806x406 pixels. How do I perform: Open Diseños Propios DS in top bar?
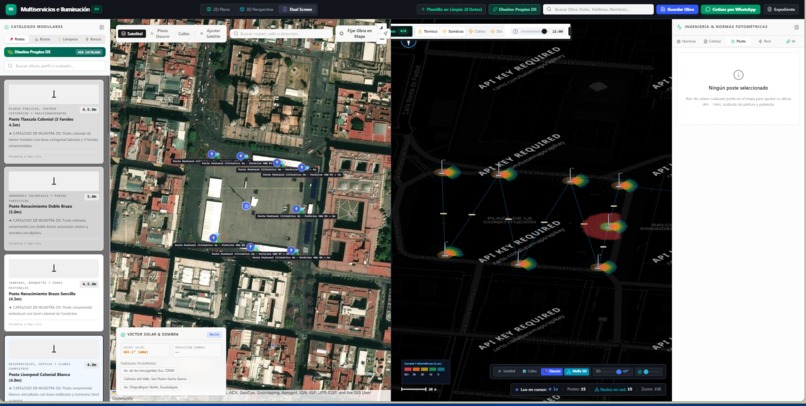click(x=514, y=9)
